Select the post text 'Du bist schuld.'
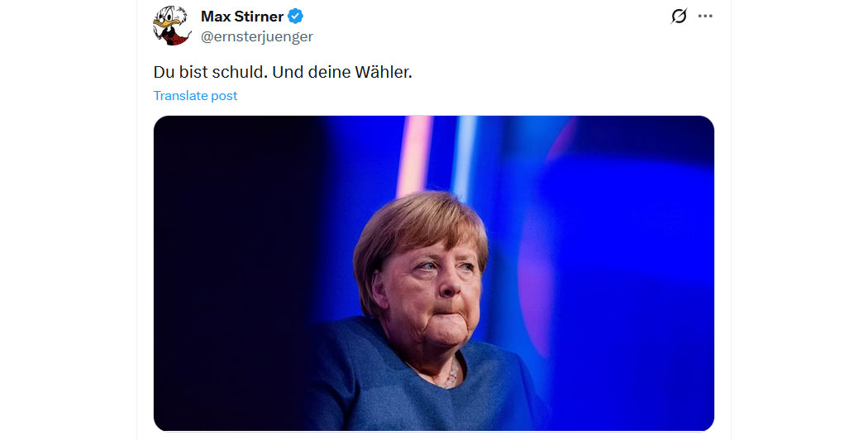This screenshot has width=868, height=440. [210, 72]
